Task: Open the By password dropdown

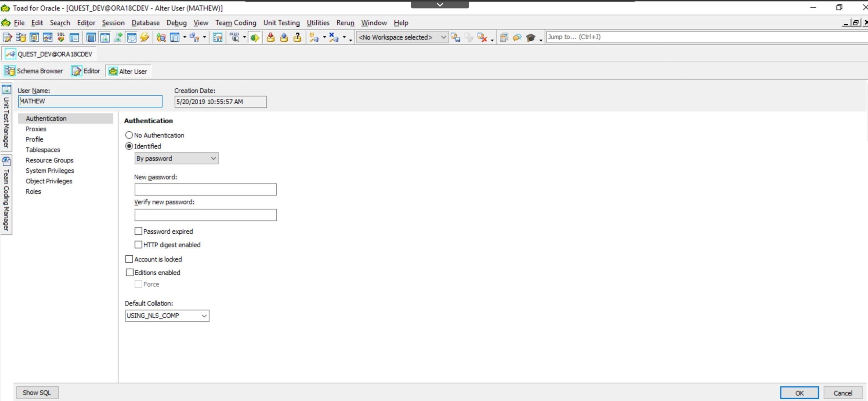Action: 176,159
